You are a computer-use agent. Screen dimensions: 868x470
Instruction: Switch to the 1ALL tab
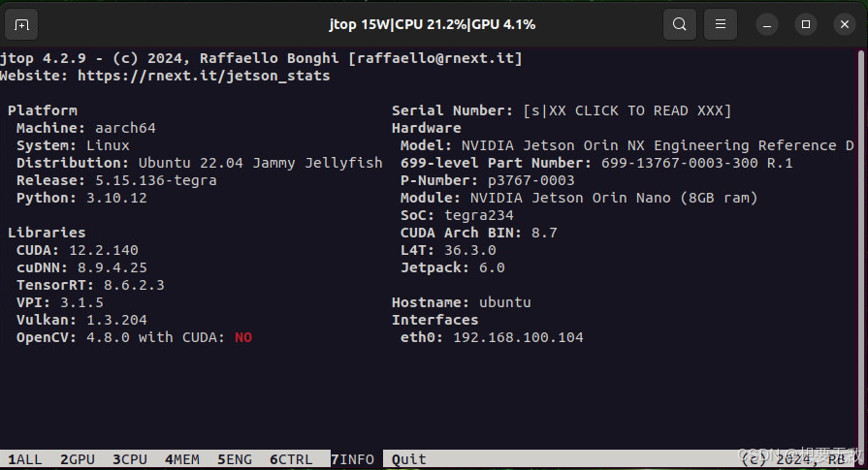pyautogui.click(x=25, y=459)
